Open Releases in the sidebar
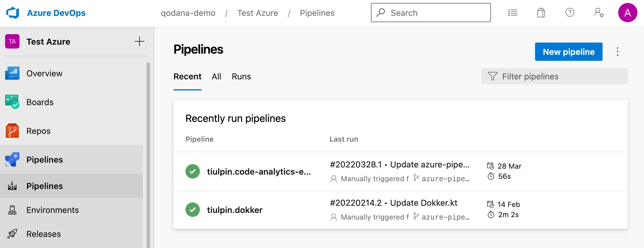Image resolution: width=644 pixels, height=248 pixels. (71, 234)
